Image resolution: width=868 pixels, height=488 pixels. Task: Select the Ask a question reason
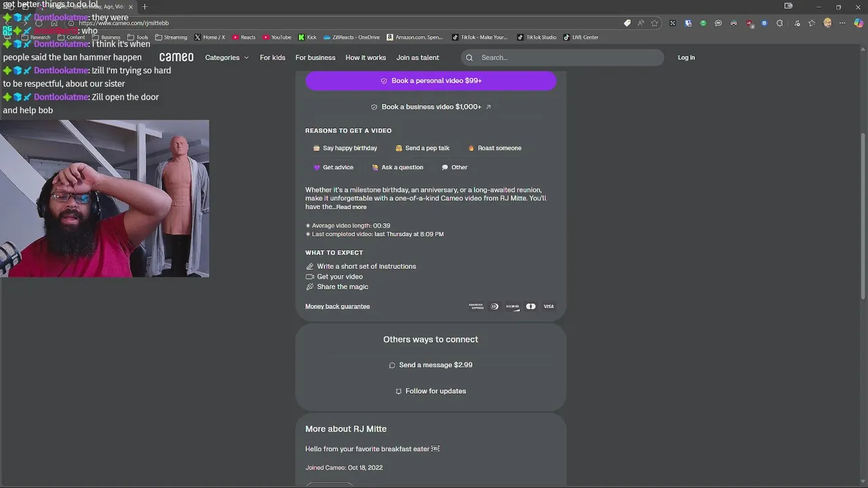click(x=397, y=167)
